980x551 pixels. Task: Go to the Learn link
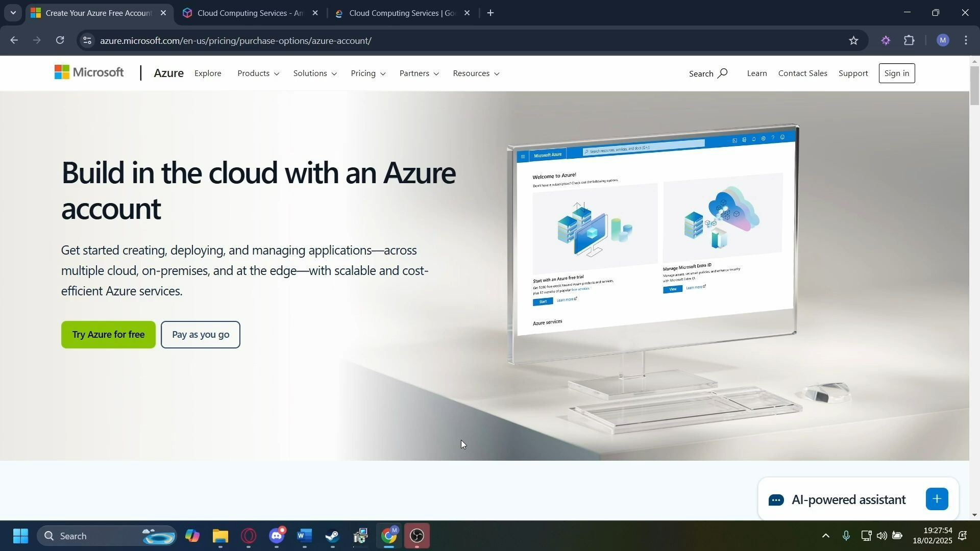tap(756, 73)
